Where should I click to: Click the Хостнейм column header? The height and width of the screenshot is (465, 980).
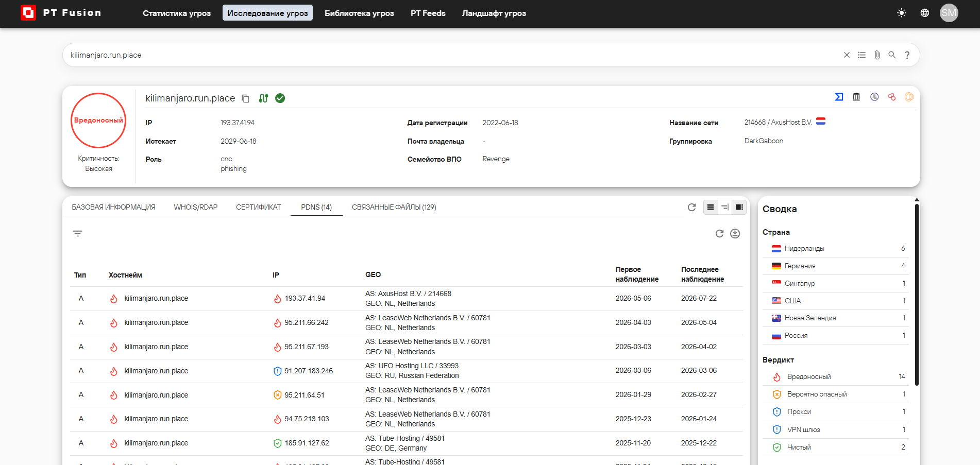(x=125, y=275)
